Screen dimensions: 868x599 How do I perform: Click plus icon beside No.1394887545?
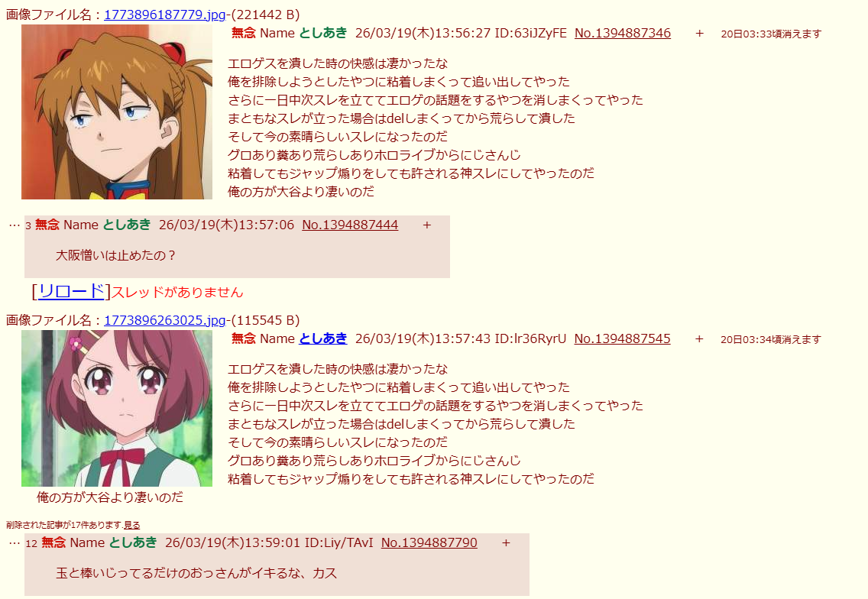pos(699,339)
